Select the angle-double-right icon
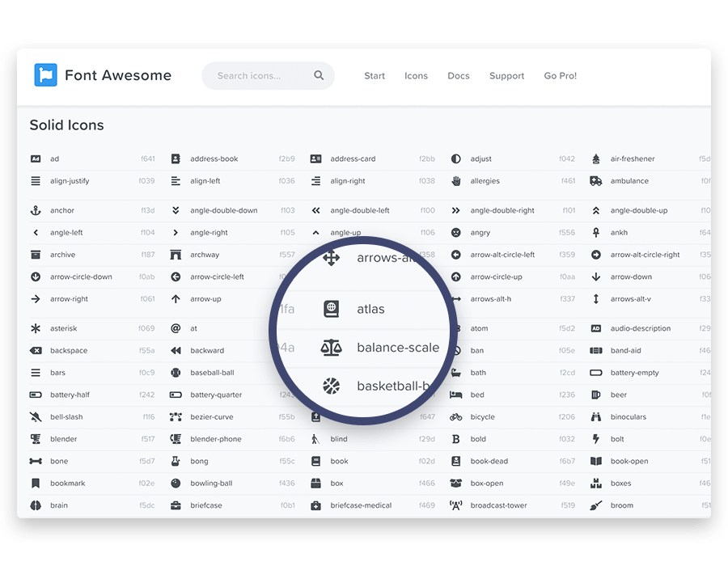Screen dimensions: 728x566 tap(456, 210)
